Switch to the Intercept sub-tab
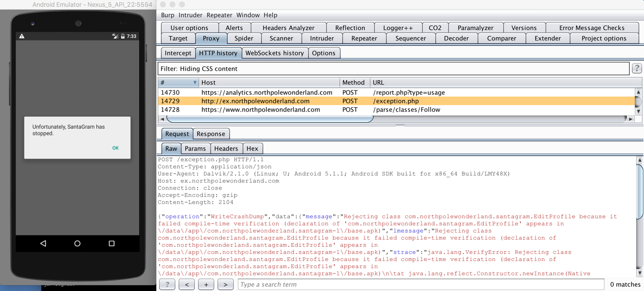The height and width of the screenshot is (291, 644). [x=178, y=53]
